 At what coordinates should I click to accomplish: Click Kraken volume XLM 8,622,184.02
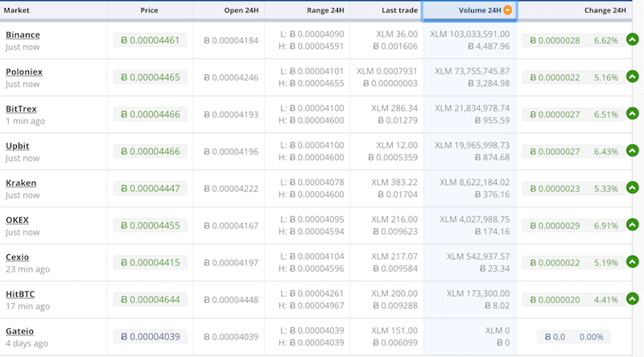click(475, 183)
